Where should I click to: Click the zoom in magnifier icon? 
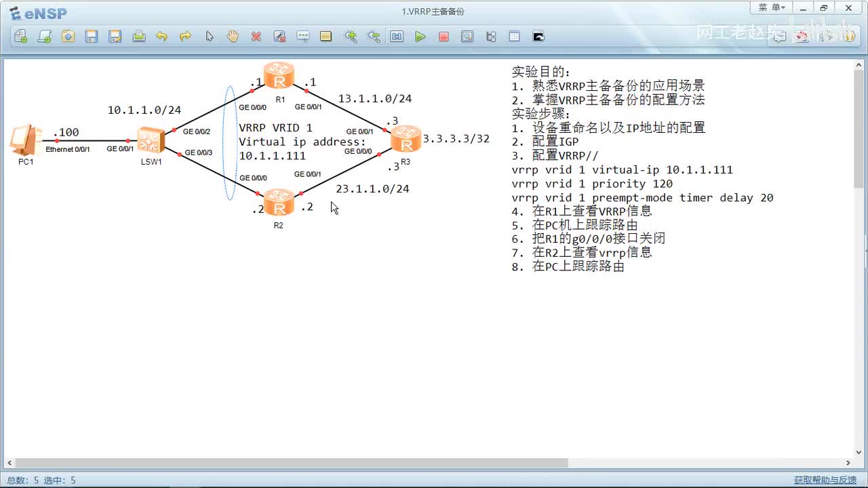pos(351,37)
